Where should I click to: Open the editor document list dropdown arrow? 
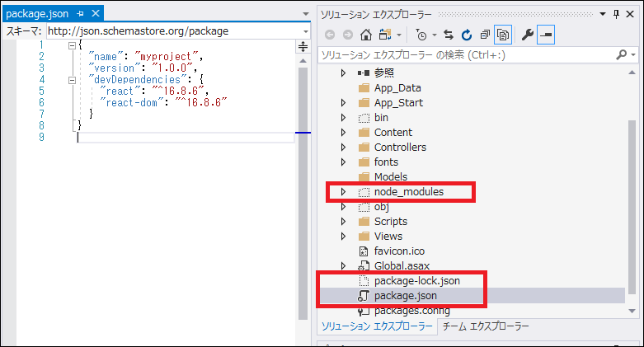click(x=306, y=14)
